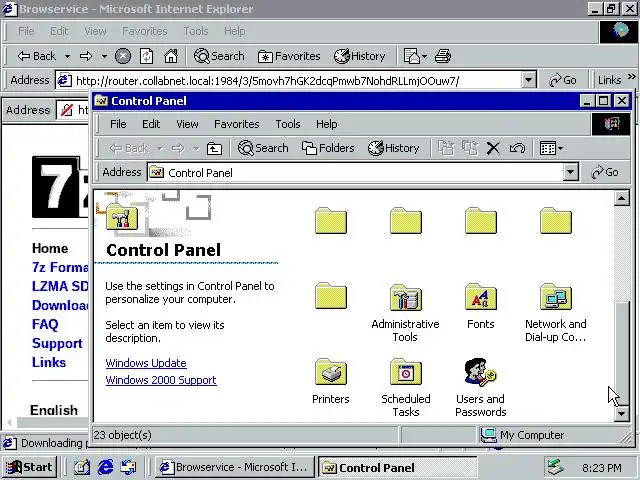
Task: Open Edit menu in Control Panel
Action: (151, 124)
